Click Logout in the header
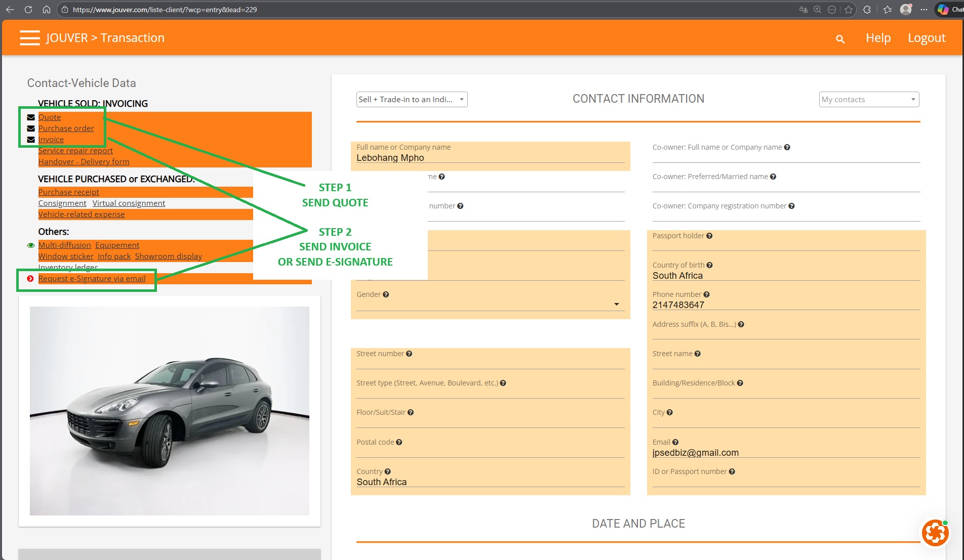The image size is (964, 560). (926, 38)
